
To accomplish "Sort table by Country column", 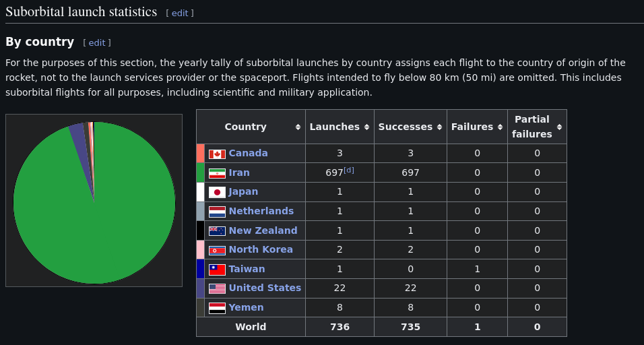I will [x=298, y=127].
